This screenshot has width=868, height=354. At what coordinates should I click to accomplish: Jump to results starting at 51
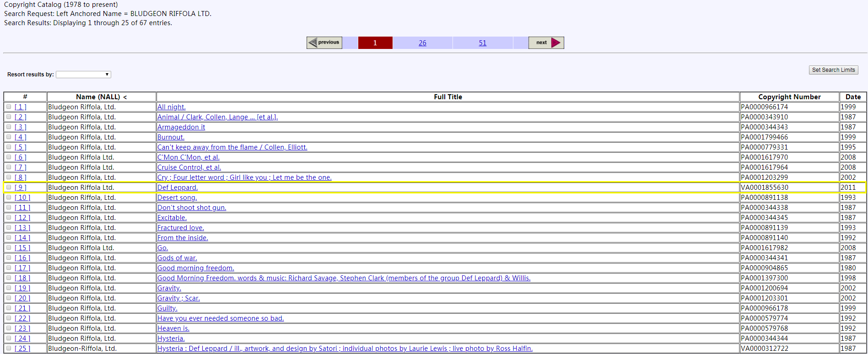tap(483, 43)
